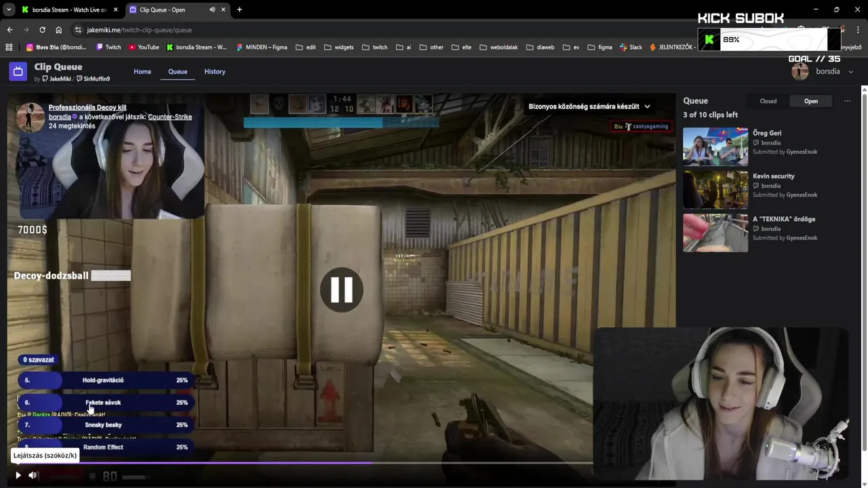Go back with the browser back arrow
This screenshot has width=868, height=488.
click(x=9, y=30)
